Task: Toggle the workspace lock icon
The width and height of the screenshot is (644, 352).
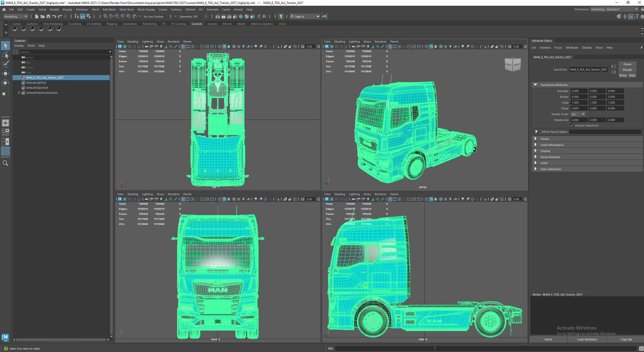Action: 642,9
